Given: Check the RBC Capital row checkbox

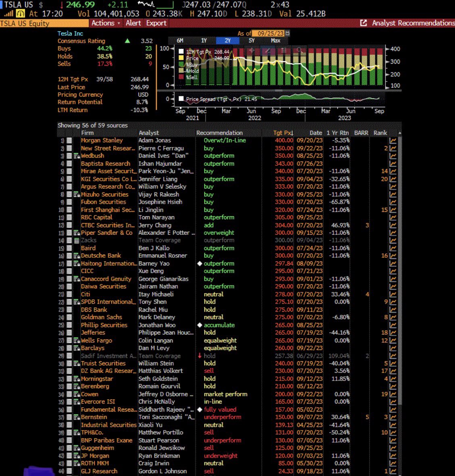Looking at the screenshot, I should point(69,217).
